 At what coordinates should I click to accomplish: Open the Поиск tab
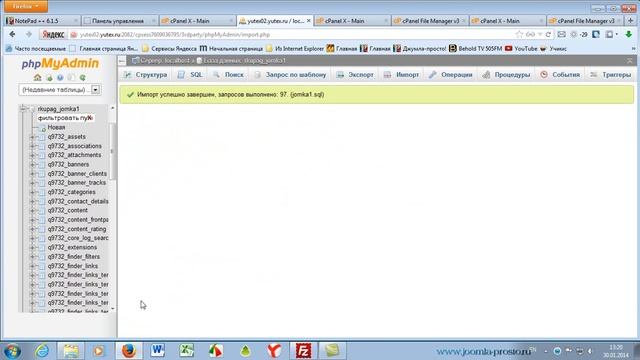pos(229,75)
